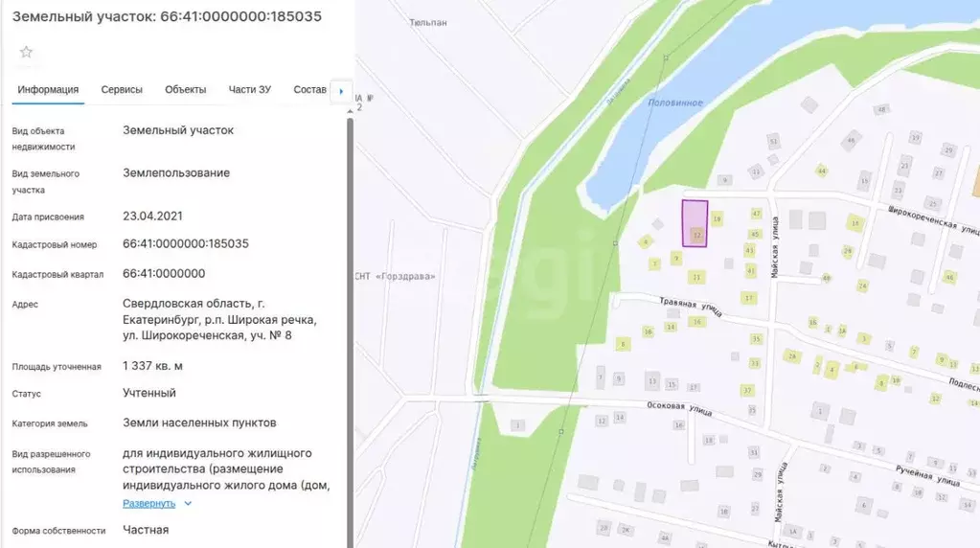Click cadastral number value 66:41:0000000:185035
This screenshot has height=548, width=980.
pyautogui.click(x=186, y=243)
